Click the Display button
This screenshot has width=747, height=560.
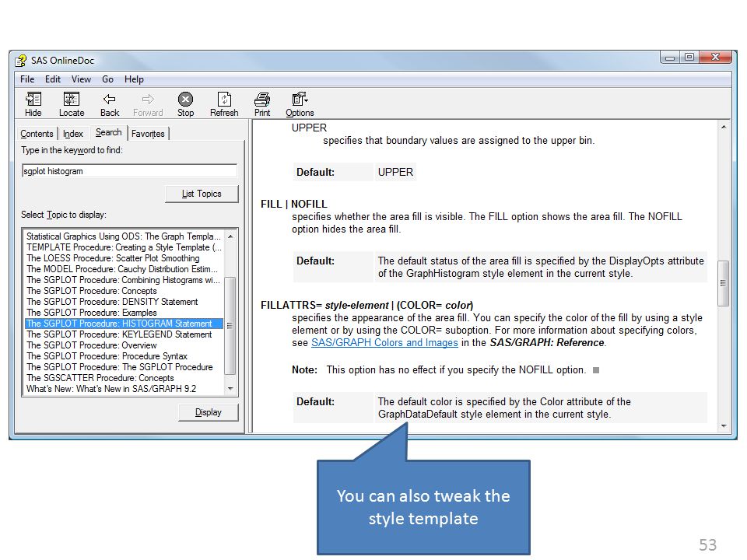[209, 412]
